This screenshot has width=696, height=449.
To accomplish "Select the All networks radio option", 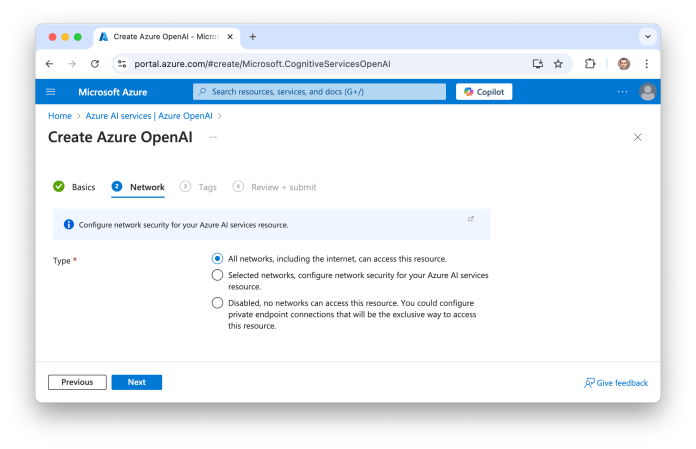I will click(x=217, y=258).
